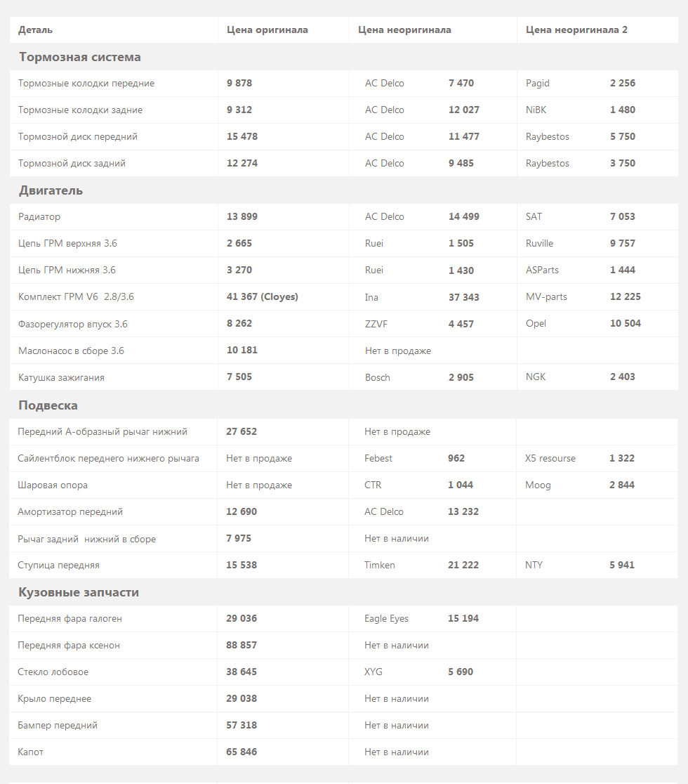The height and width of the screenshot is (784, 688).
Task: Click 'Нет в продаже' for Маслонасос row
Action: coord(398,351)
